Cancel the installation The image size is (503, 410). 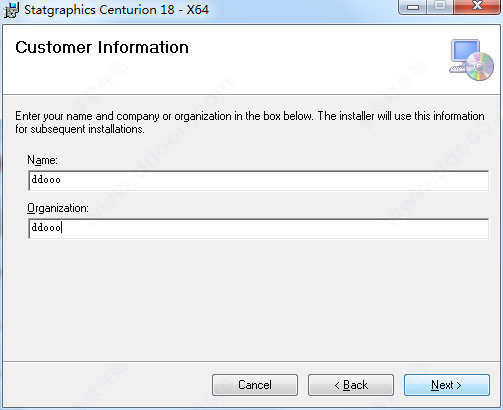[x=255, y=385]
